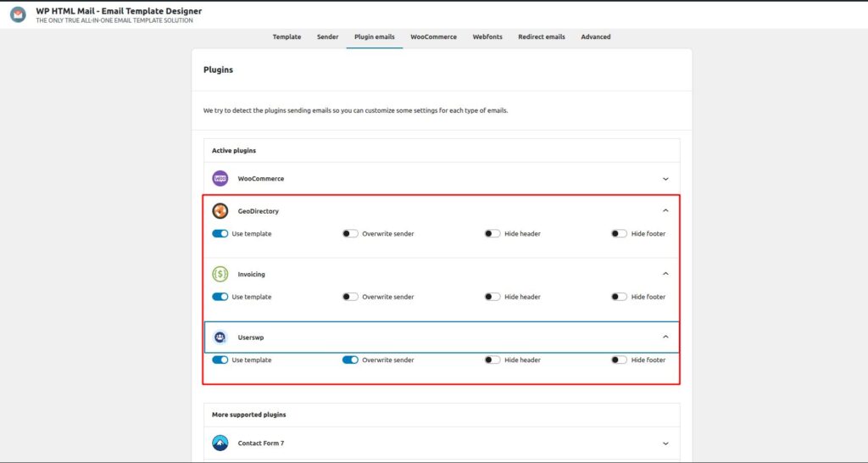This screenshot has height=463, width=868.
Task: Expand the WooCommerce plugin section chevron
Action: point(665,179)
